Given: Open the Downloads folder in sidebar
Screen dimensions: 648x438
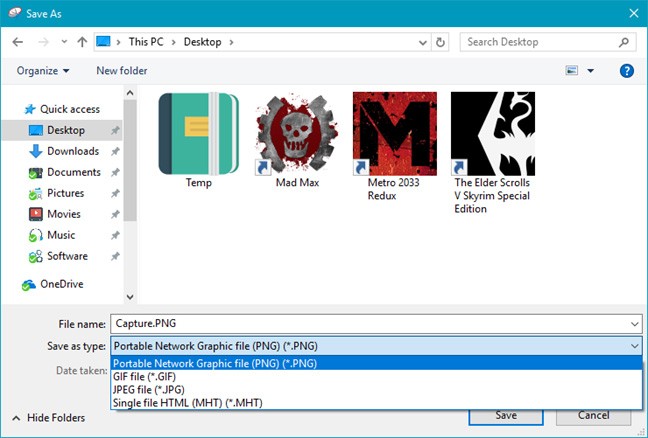Looking at the screenshot, I should coord(72,151).
